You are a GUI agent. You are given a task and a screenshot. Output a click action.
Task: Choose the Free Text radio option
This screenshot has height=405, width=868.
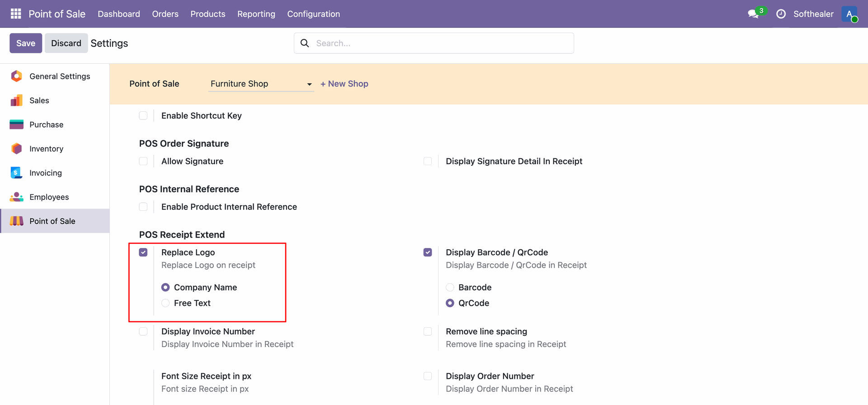(x=165, y=303)
